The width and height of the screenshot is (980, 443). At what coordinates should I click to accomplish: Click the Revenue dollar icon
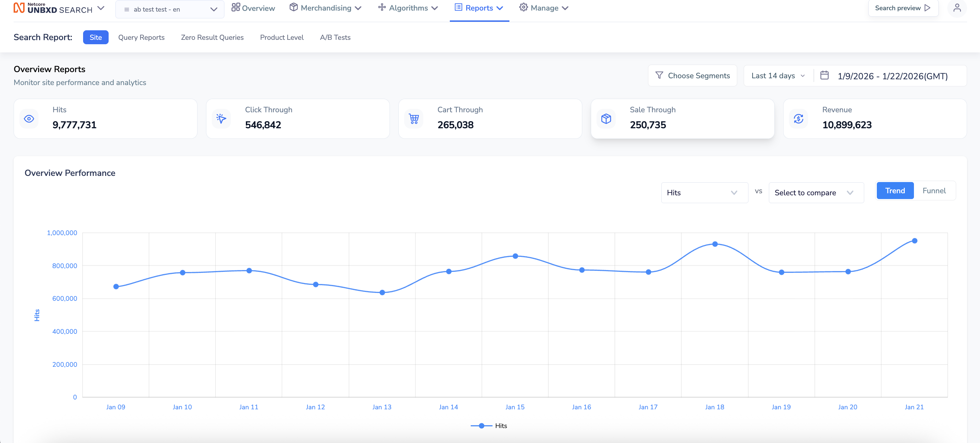(799, 119)
